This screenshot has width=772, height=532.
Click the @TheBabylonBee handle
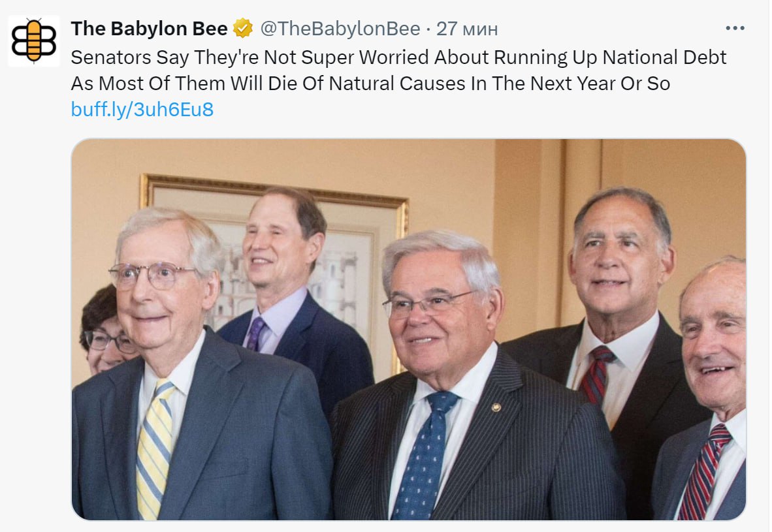[x=340, y=29]
